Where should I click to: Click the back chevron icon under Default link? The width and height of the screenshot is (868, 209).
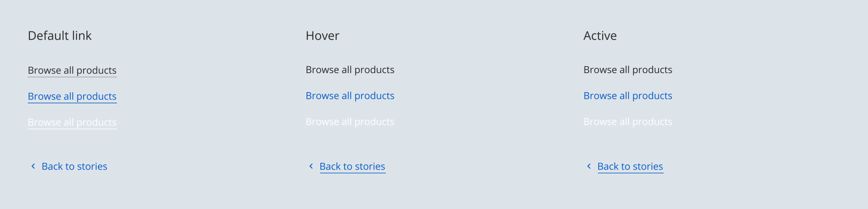coord(33,166)
